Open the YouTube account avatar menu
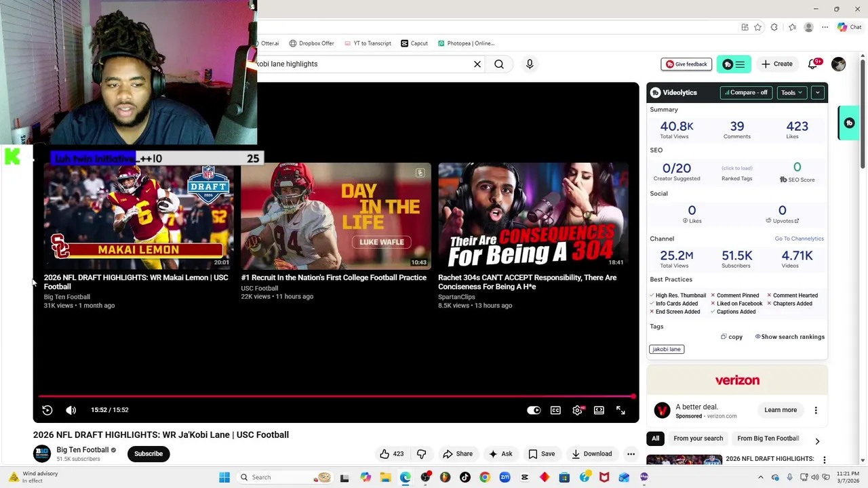 [839, 64]
